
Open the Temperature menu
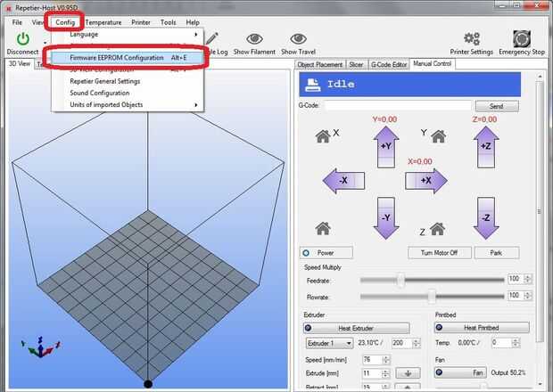[103, 22]
